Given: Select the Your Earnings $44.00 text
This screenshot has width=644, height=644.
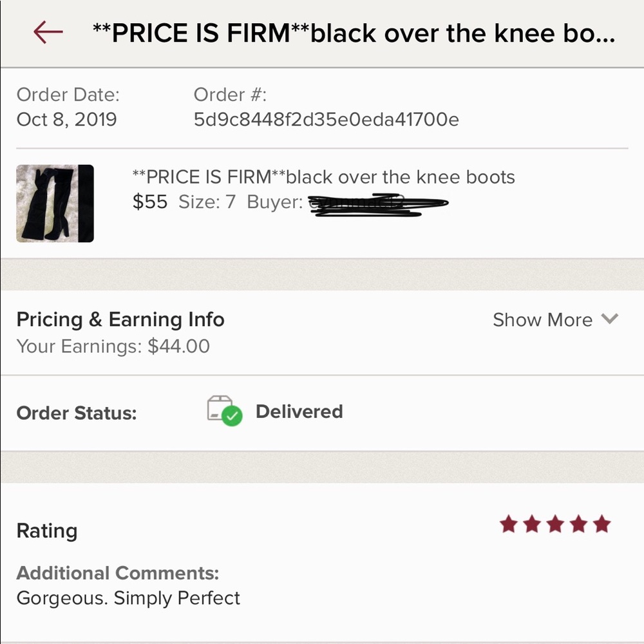Looking at the screenshot, I should click(x=113, y=346).
